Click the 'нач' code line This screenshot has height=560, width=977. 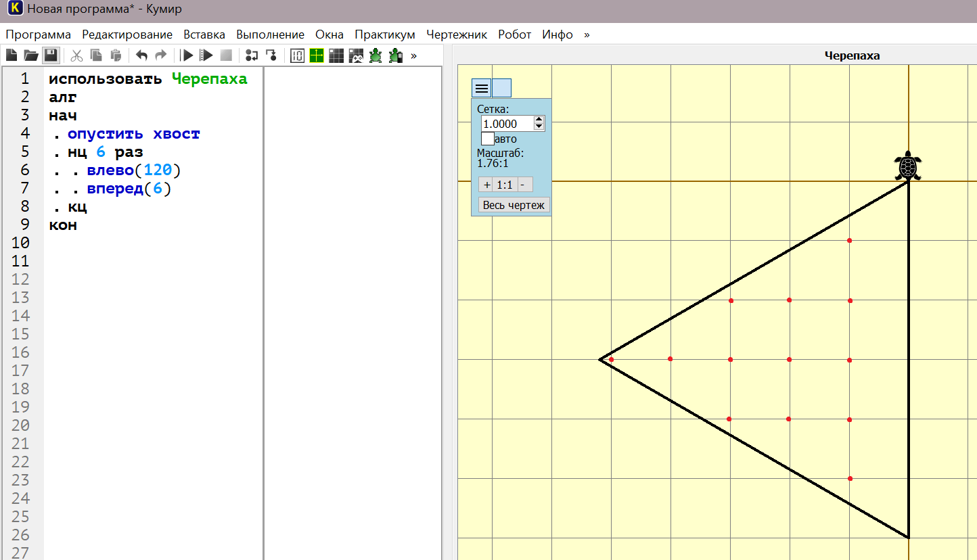tap(63, 115)
